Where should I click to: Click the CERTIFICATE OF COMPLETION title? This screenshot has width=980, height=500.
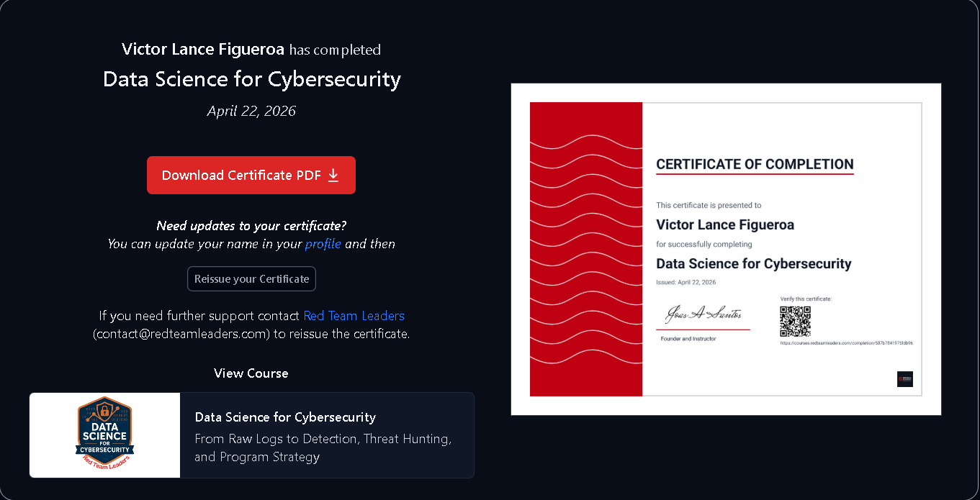coord(755,164)
